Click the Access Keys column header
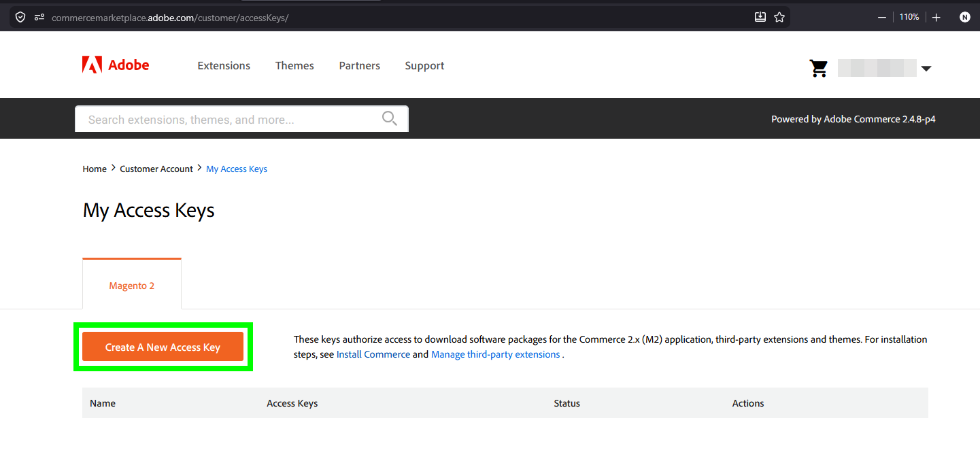This screenshot has width=980, height=461. coord(292,403)
